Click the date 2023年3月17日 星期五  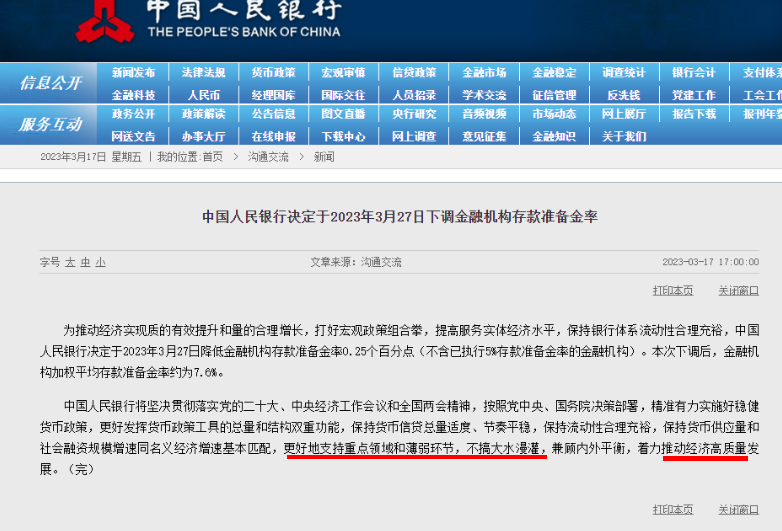tap(91, 157)
